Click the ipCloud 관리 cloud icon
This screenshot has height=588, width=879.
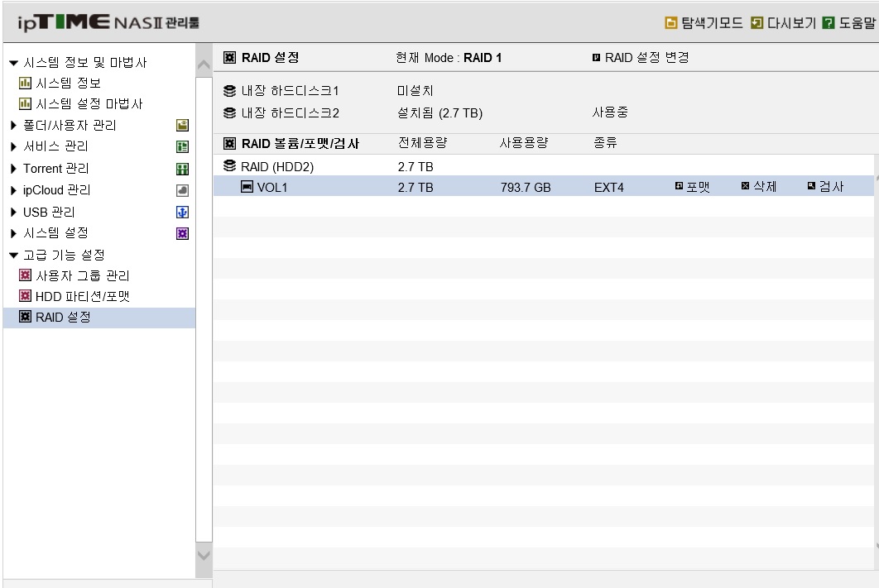point(182,190)
